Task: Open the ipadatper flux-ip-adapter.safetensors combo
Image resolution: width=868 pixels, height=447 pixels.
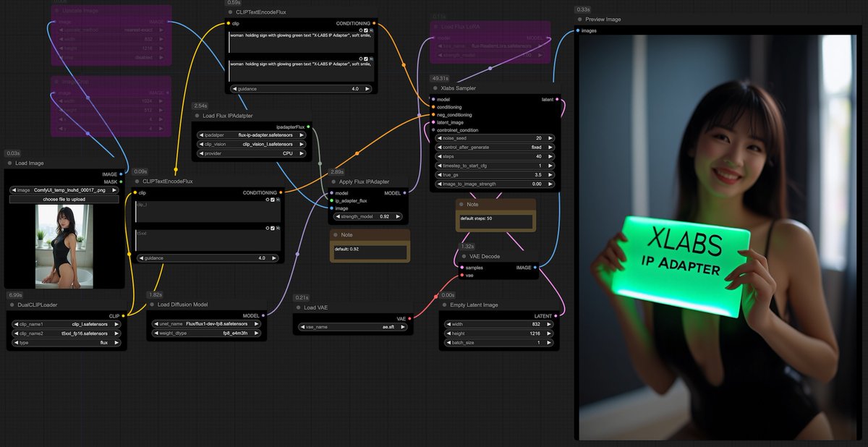Action: point(252,135)
